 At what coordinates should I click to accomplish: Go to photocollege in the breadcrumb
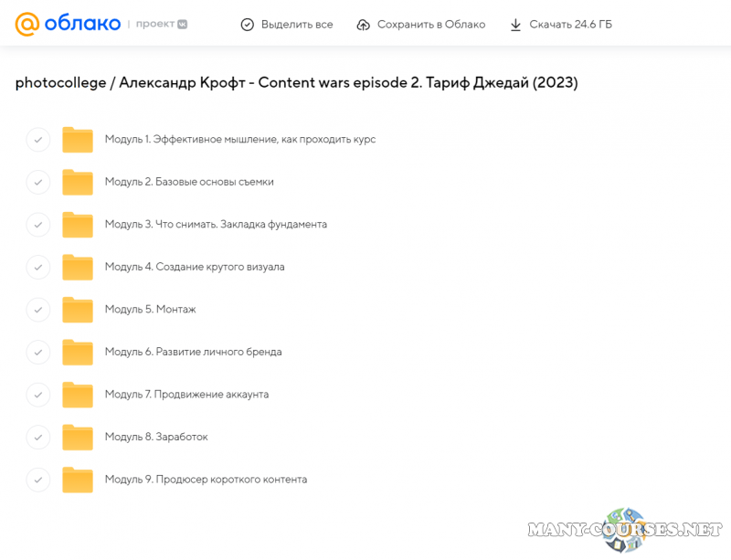58,83
